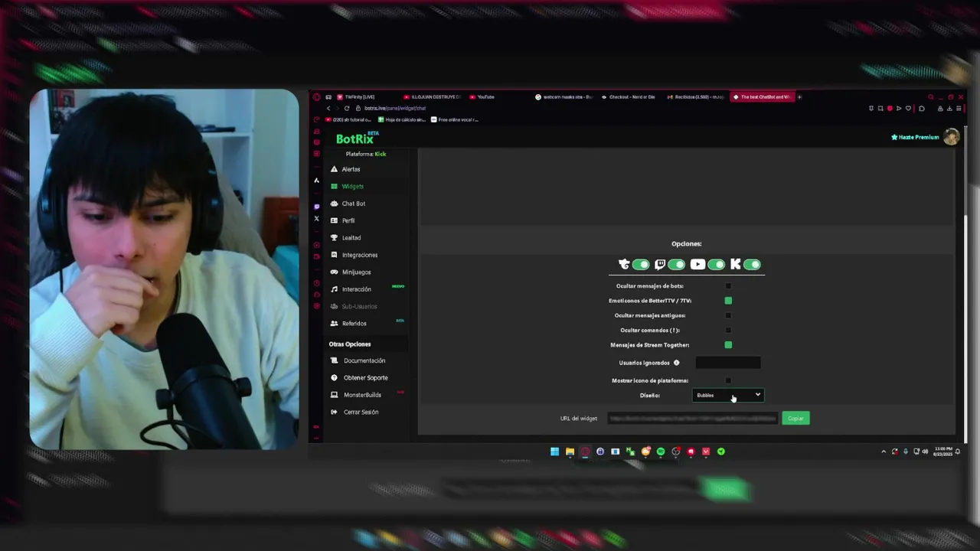Viewport: 980px width, 551px height.
Task: Click the volume icon in system tray
Action: 925,452
